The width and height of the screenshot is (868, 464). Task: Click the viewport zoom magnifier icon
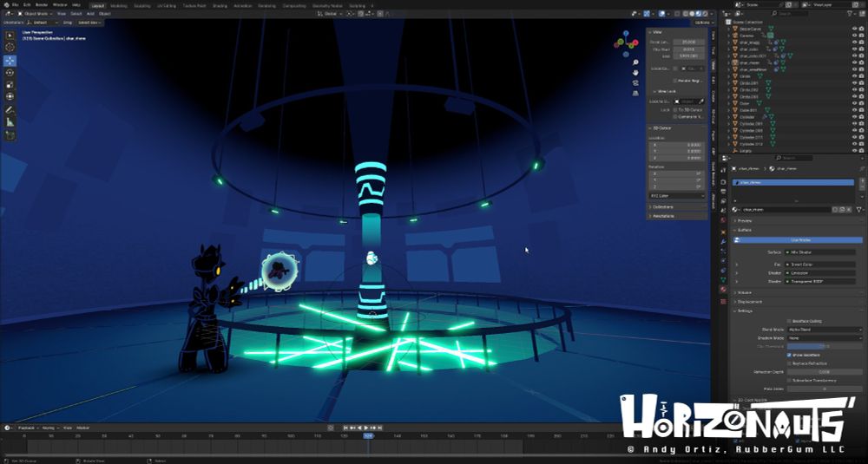(x=635, y=62)
